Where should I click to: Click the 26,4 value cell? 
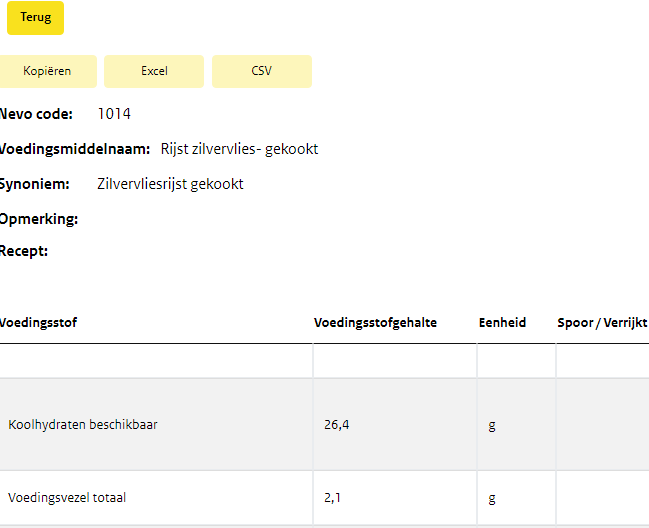click(x=337, y=424)
